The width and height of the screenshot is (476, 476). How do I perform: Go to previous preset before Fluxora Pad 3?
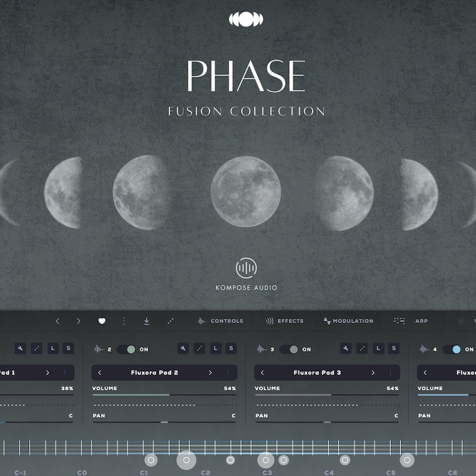click(262, 372)
